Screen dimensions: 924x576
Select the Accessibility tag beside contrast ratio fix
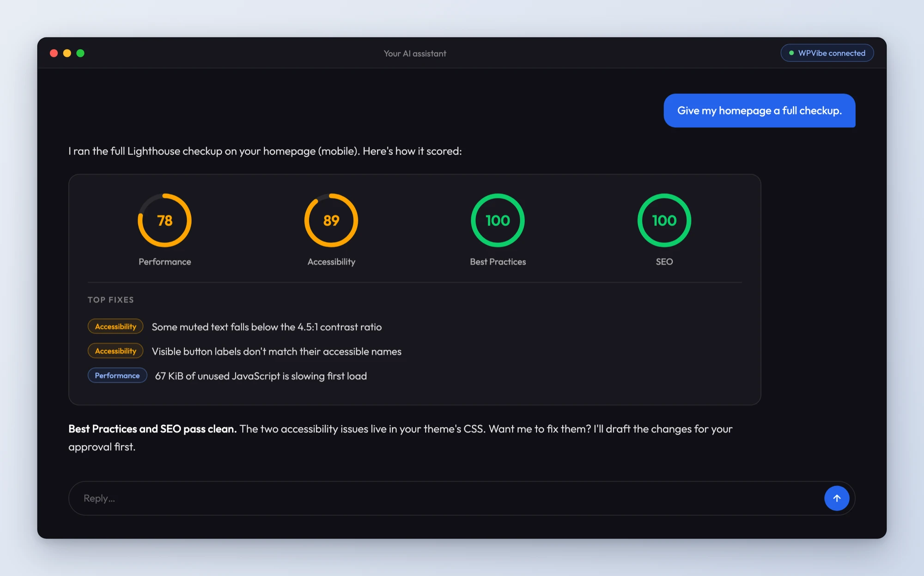(115, 326)
